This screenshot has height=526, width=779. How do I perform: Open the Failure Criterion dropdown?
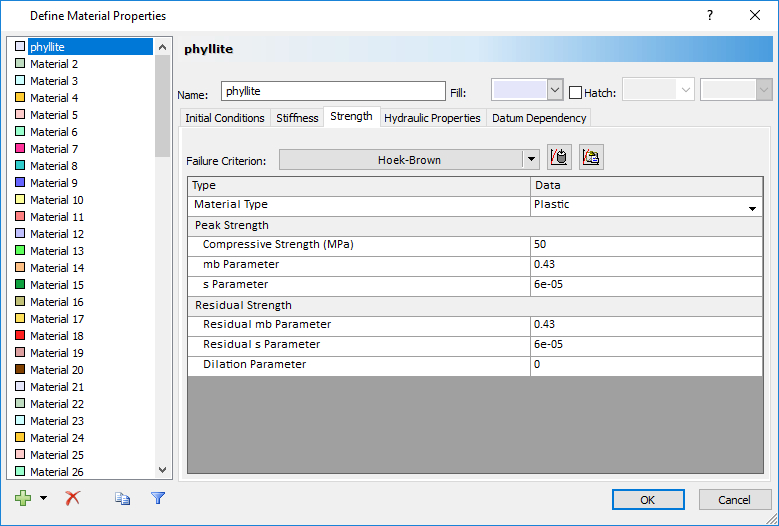pos(530,159)
